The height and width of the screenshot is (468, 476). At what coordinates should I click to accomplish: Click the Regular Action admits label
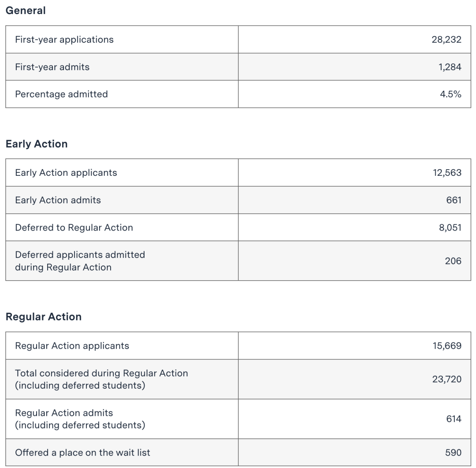pos(64,413)
